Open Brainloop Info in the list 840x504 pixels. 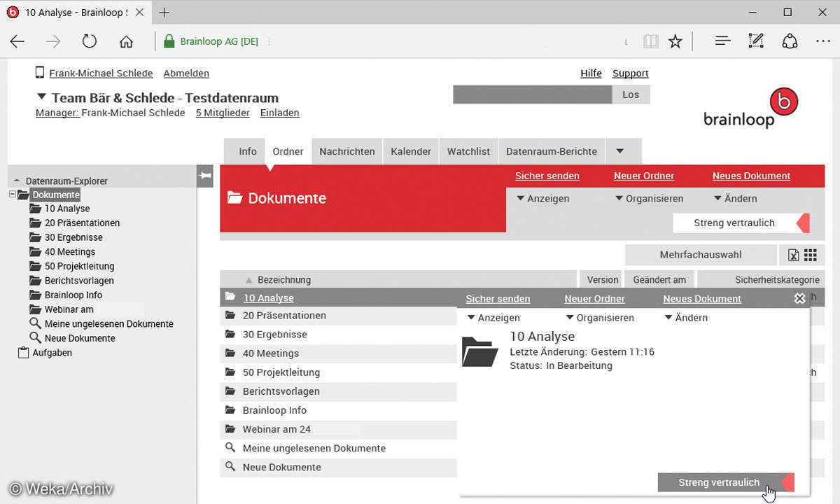coord(274,410)
